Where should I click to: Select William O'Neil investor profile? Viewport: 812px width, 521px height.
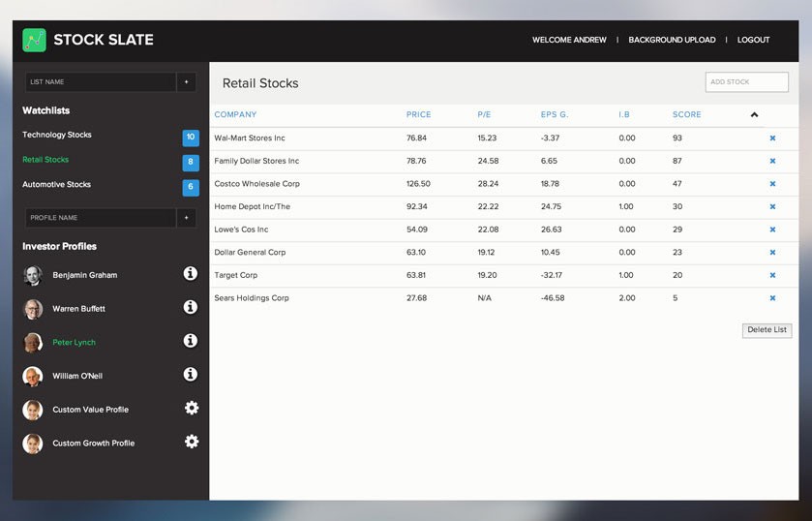pos(77,377)
